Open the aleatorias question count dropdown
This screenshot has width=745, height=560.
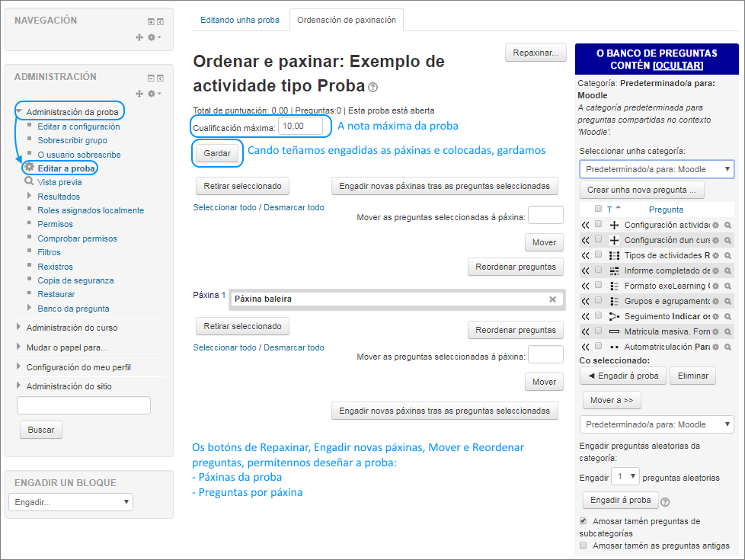tap(625, 476)
